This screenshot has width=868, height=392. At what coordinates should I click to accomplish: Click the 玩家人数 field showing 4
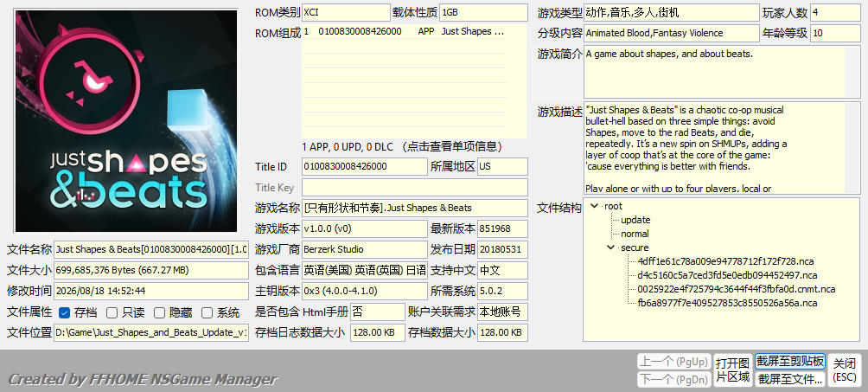[x=835, y=12]
